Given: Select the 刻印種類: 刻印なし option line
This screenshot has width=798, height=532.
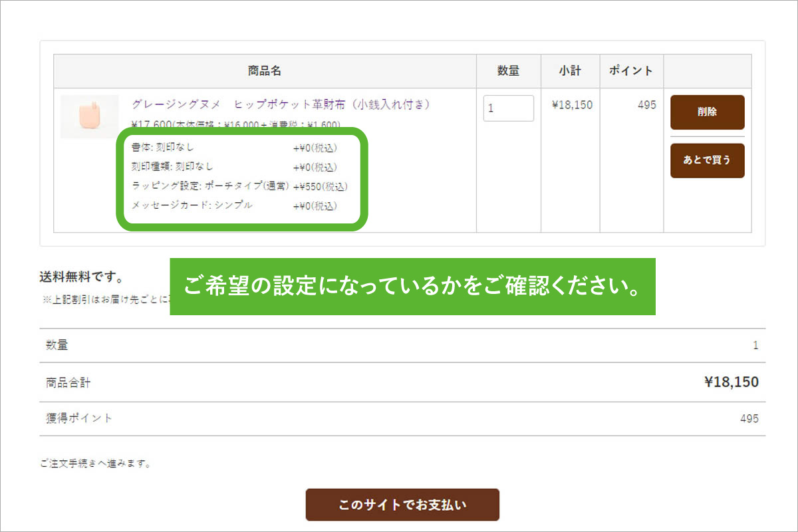Looking at the screenshot, I should 173,166.
